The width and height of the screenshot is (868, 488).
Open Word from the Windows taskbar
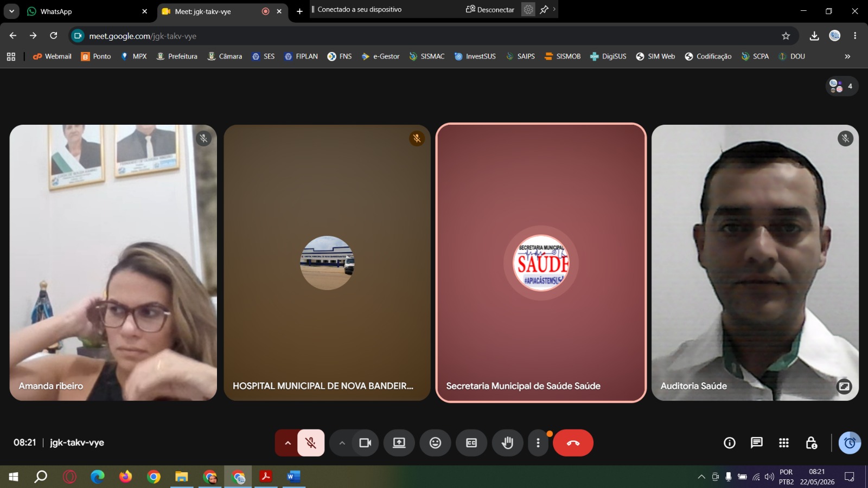(293, 477)
